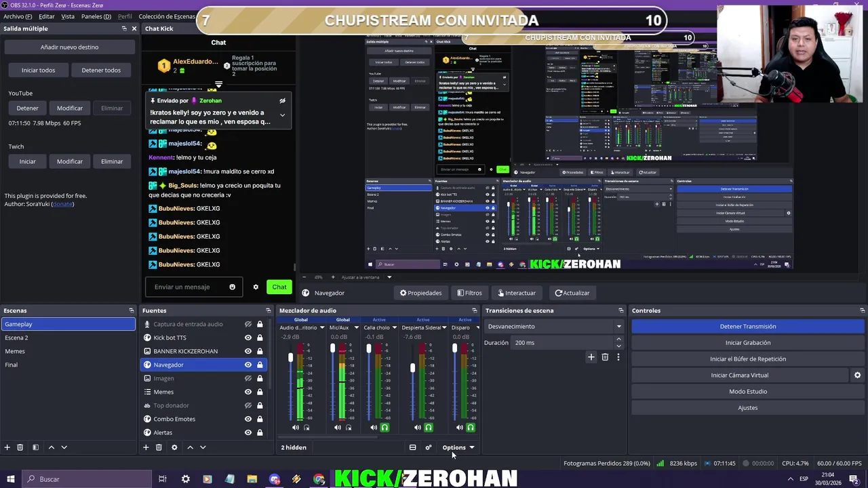
Task: Move source down in Fuentes toolbar
Action: [x=203, y=447]
